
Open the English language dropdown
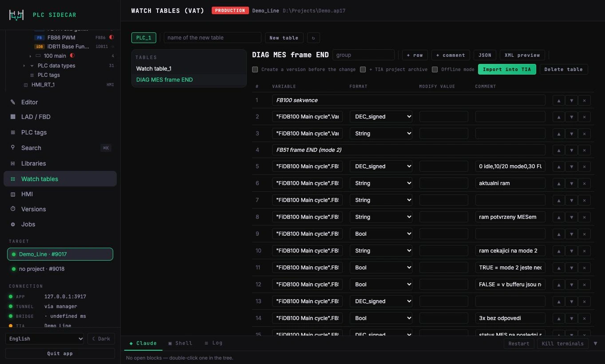(x=44, y=339)
